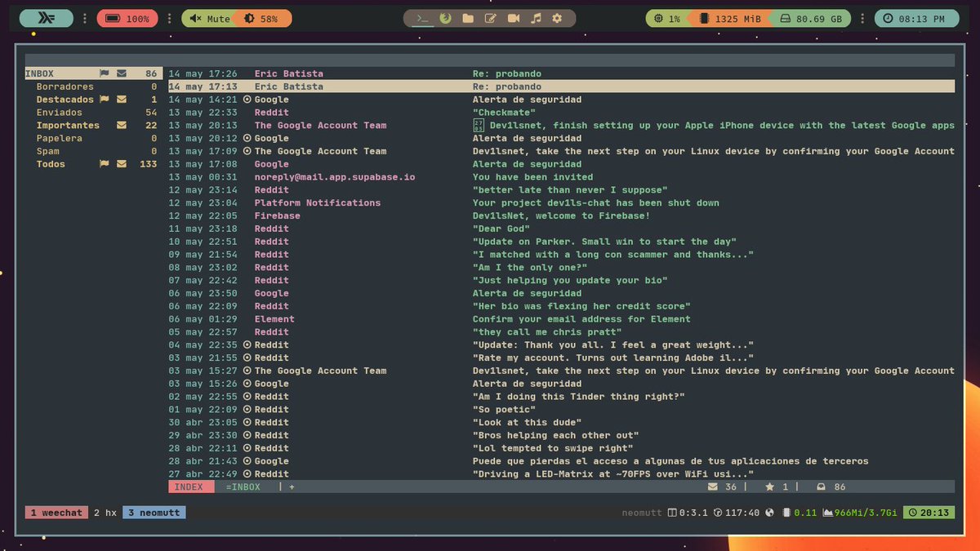Open Firebase welcome message
Viewport: 980px width, 551px height.
(x=561, y=216)
